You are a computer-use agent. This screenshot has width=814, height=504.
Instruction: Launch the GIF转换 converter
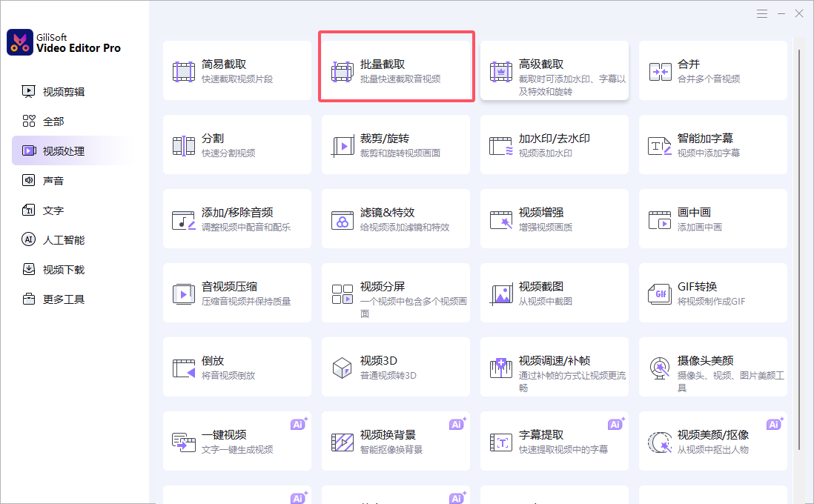(x=712, y=293)
